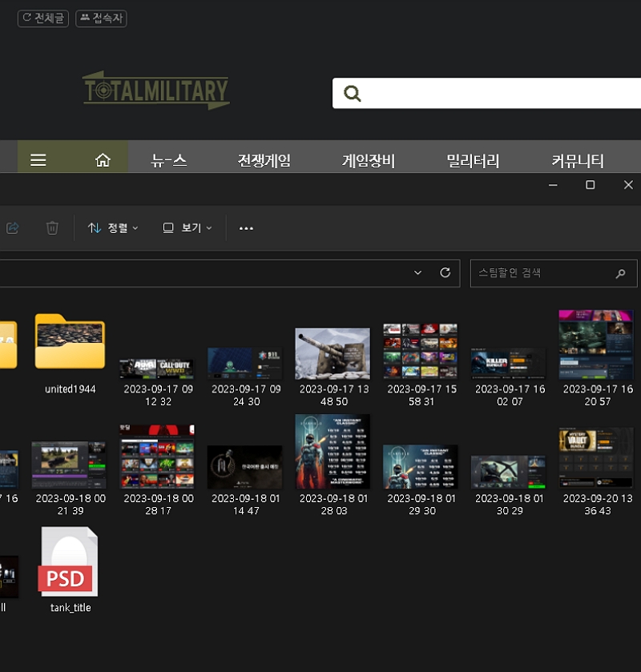
Task: Click the delete trash icon in toolbar
Action: tap(52, 228)
